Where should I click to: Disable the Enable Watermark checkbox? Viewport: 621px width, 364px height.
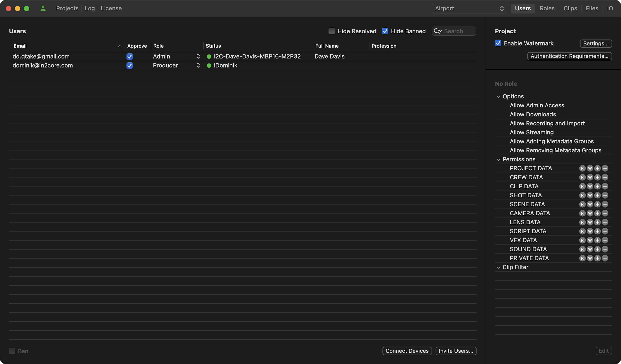(x=498, y=43)
